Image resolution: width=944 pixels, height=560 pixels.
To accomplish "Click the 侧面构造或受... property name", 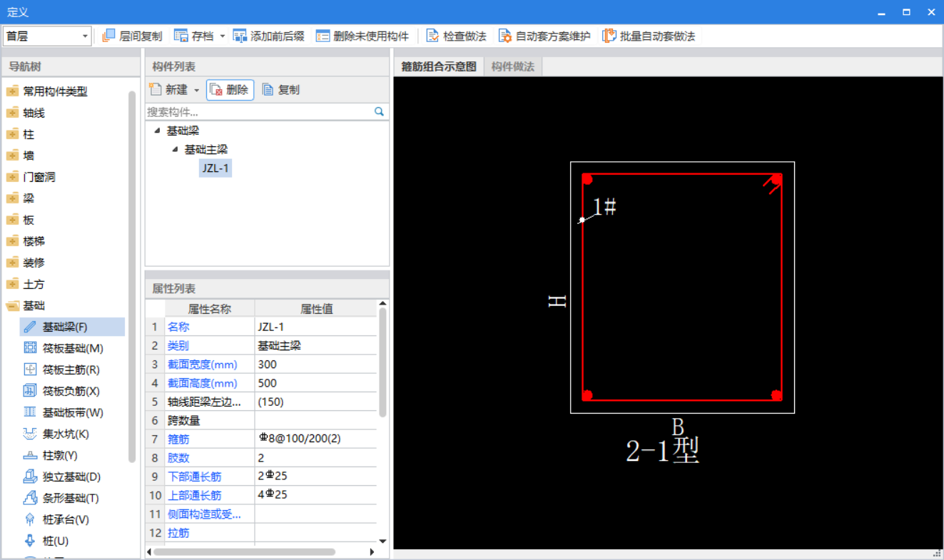I will (x=204, y=514).
